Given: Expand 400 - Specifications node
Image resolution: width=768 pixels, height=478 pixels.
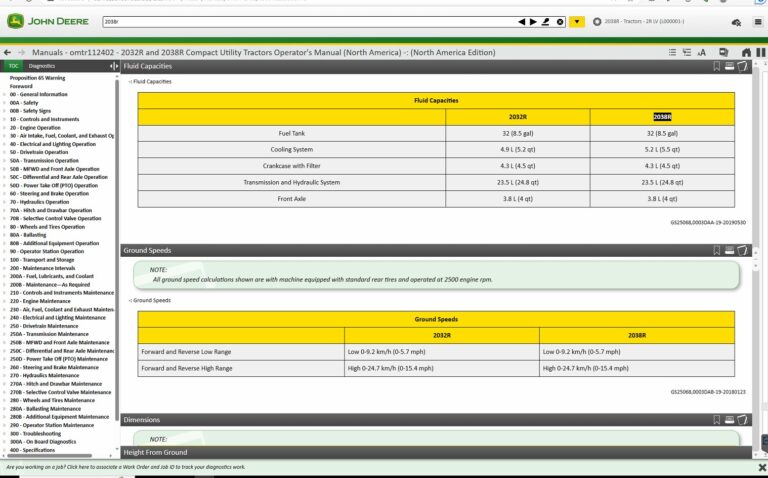Looking at the screenshot, I should point(5,450).
